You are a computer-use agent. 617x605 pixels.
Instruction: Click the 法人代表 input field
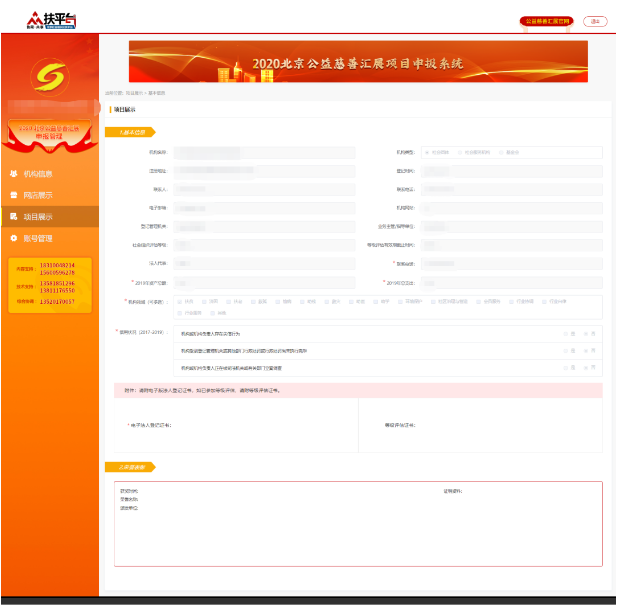[x=264, y=264]
